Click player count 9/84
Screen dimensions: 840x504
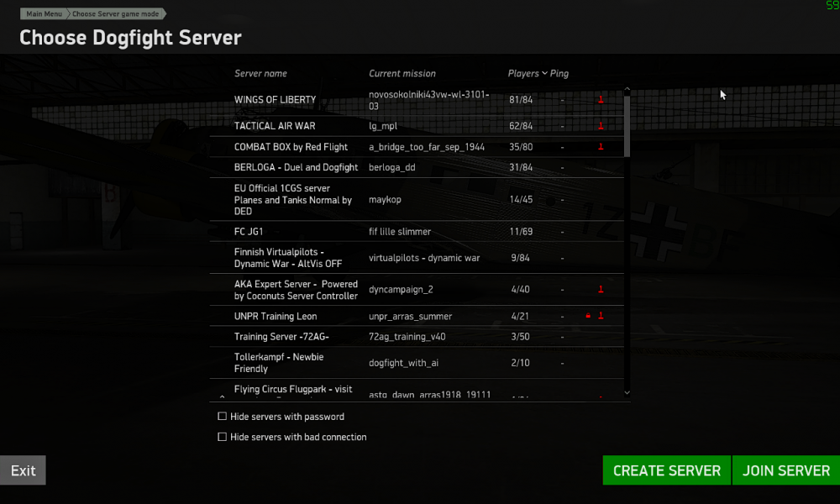pos(520,258)
